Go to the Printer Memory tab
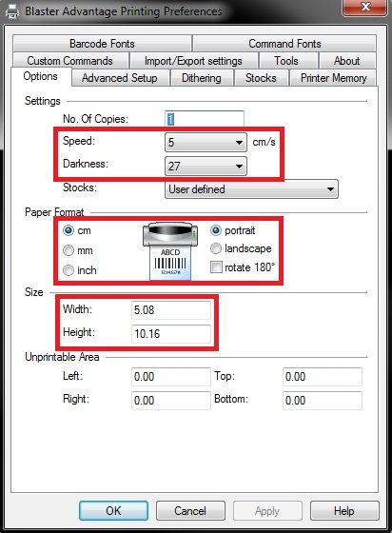392x533 pixels. click(334, 78)
